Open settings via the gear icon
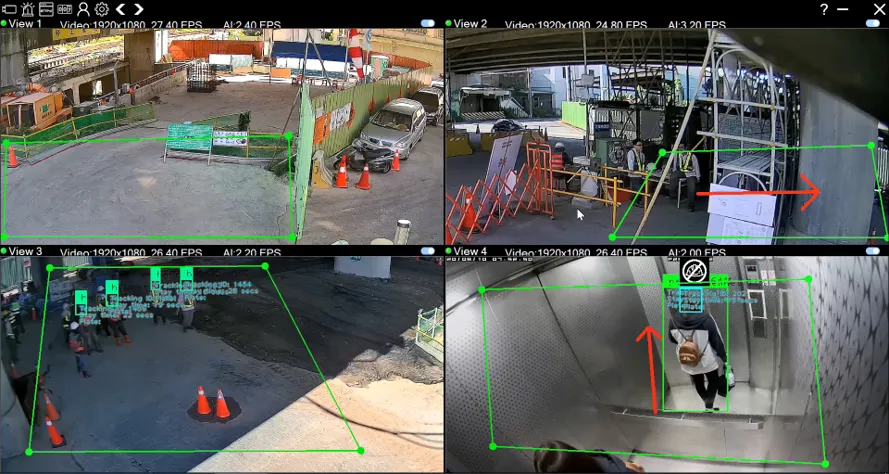Viewport: 889px width, 474px height. click(x=101, y=9)
